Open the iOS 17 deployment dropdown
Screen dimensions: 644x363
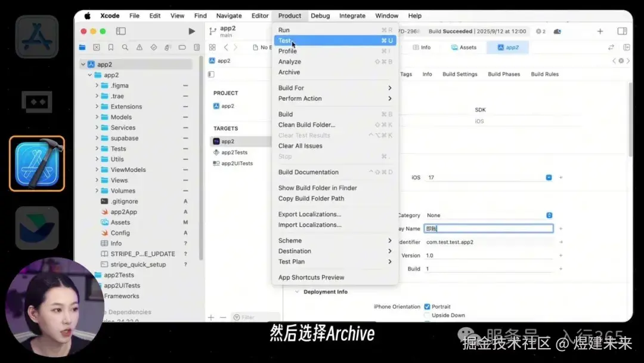tap(549, 177)
